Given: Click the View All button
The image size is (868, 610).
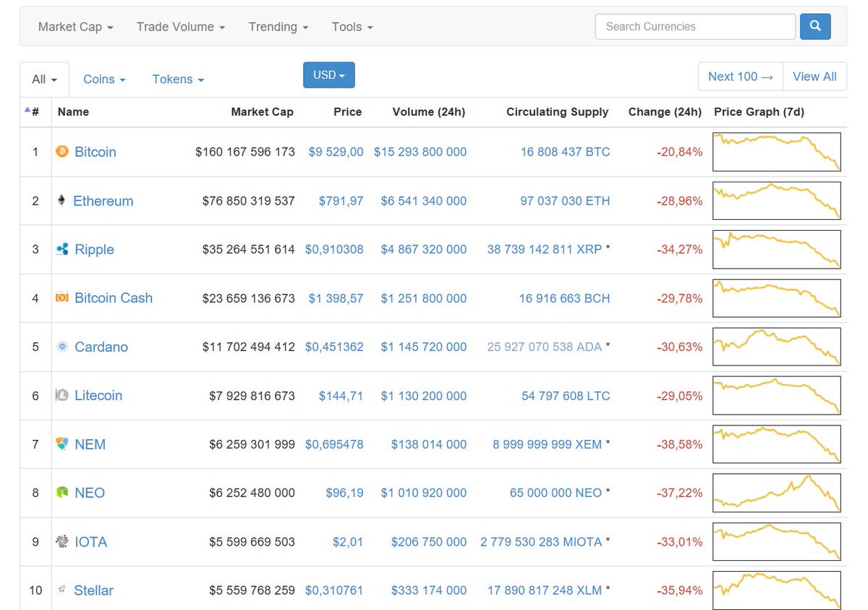Looking at the screenshot, I should coord(814,77).
